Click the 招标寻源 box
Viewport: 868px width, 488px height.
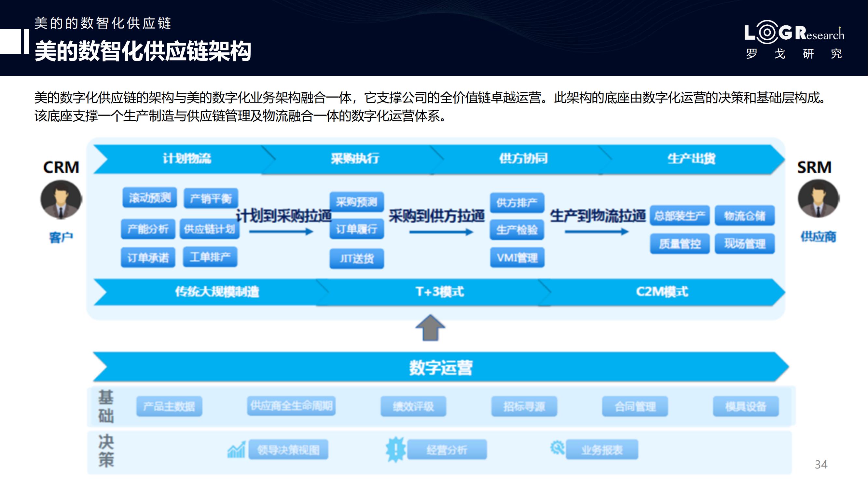click(524, 406)
